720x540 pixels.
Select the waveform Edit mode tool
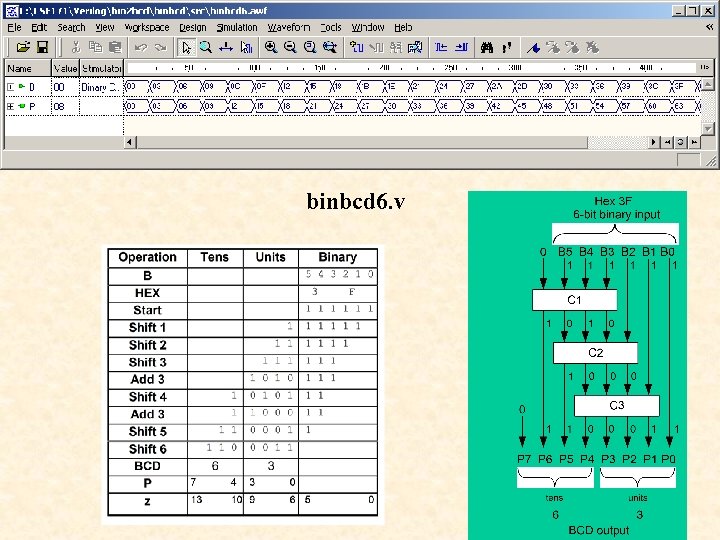pos(246,47)
